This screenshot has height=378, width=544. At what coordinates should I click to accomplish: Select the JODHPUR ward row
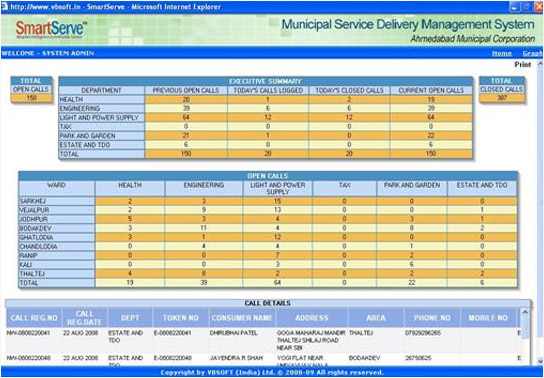pos(268,219)
